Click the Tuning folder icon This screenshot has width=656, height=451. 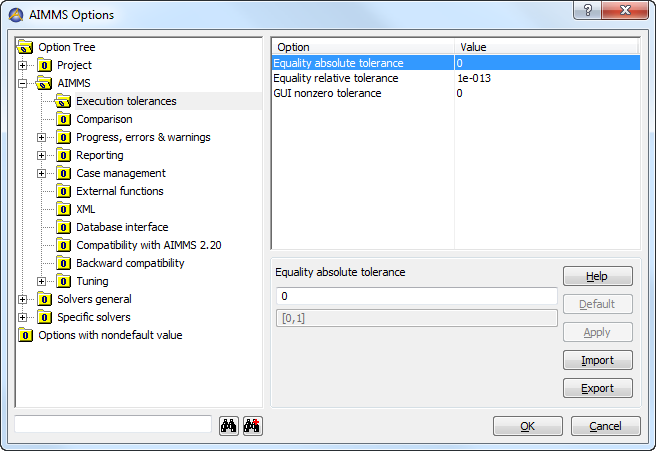63,281
